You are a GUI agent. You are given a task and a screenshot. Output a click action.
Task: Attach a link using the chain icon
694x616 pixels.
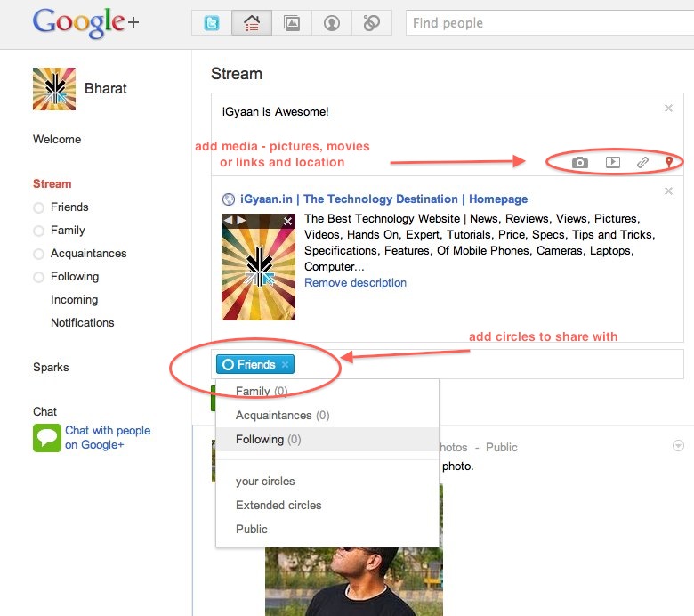coord(642,162)
